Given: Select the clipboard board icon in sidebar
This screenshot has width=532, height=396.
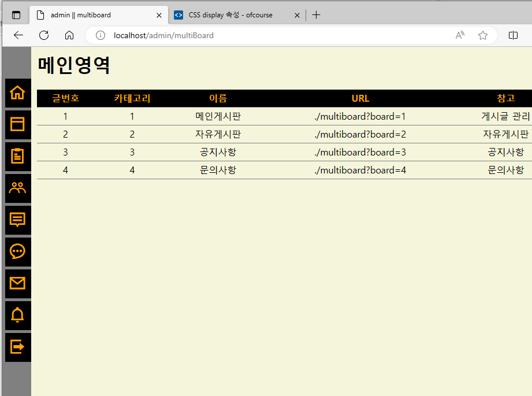Looking at the screenshot, I should [18, 156].
